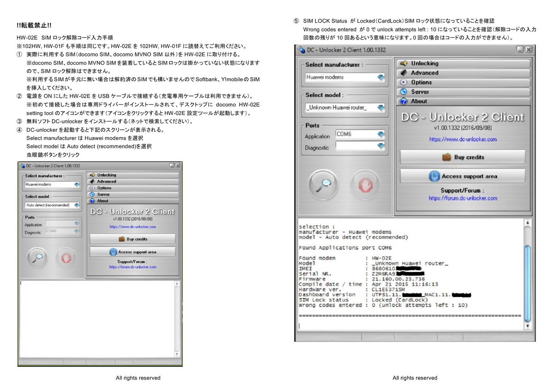Click log scrollbar up arrow in large window

[528, 223]
